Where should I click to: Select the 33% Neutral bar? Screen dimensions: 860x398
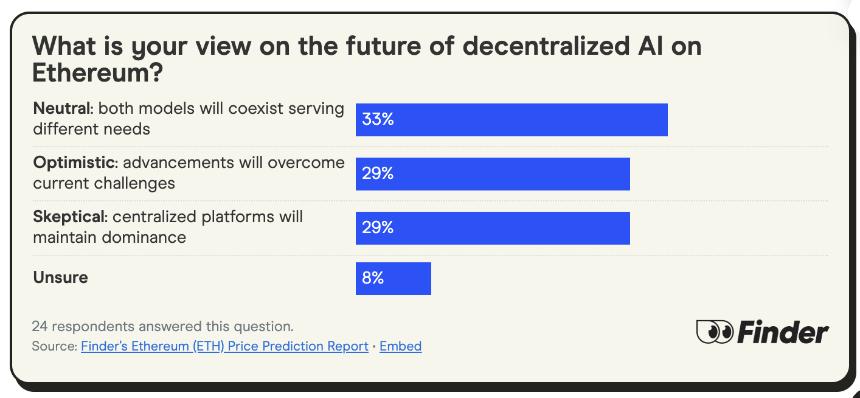[512, 120]
